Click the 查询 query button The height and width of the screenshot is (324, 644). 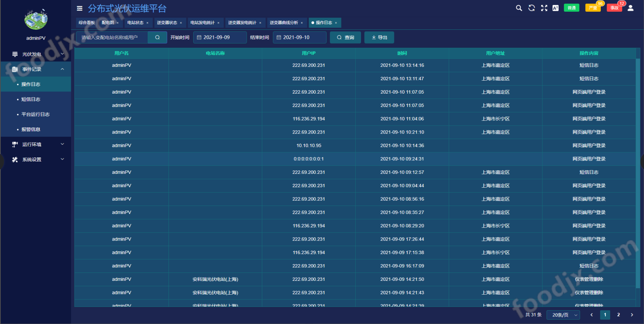pos(345,37)
